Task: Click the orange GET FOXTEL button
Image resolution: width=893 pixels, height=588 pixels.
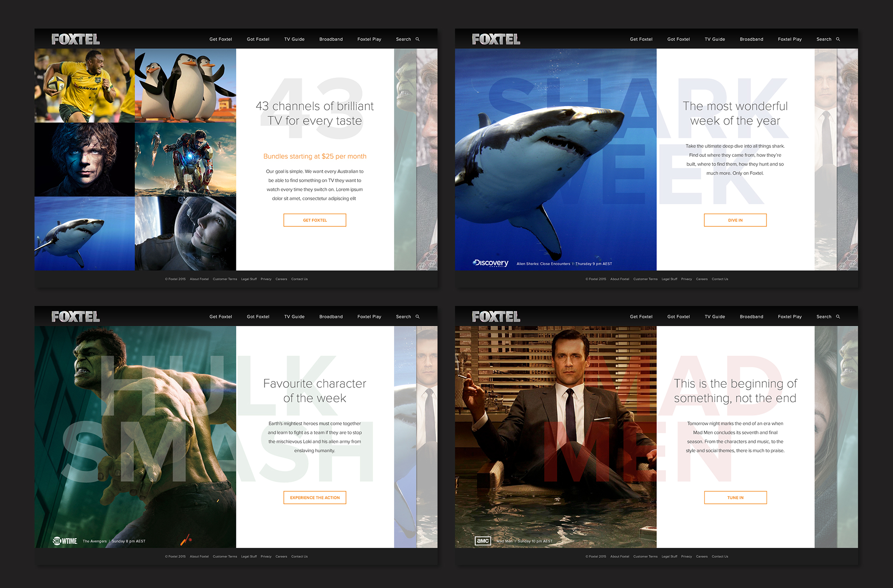Action: [315, 220]
